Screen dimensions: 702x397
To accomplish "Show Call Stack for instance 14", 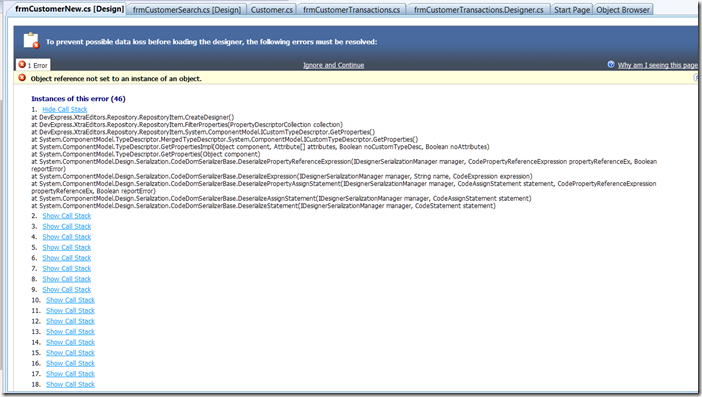I will click(70, 342).
